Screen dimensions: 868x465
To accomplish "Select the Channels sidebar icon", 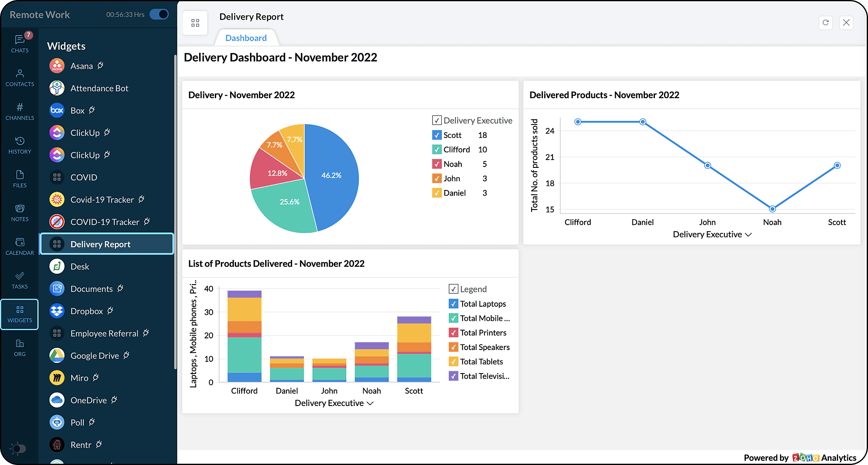I will point(20,111).
